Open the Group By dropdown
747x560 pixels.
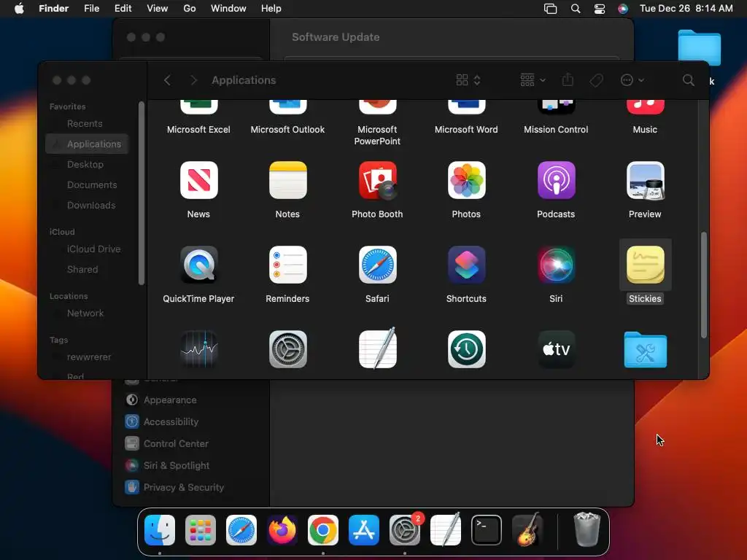[x=533, y=80]
